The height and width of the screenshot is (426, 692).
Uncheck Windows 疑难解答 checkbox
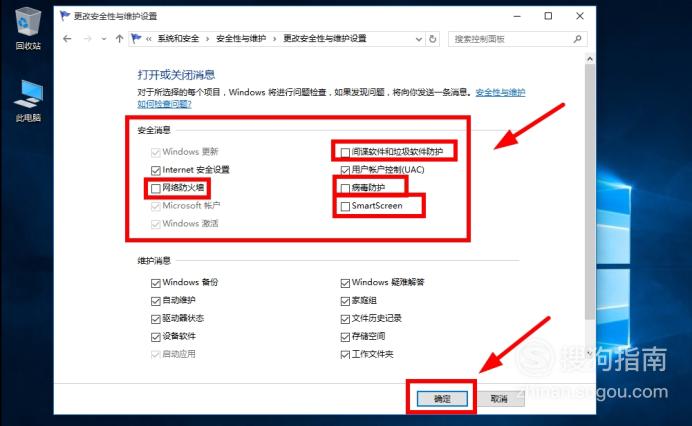click(345, 283)
